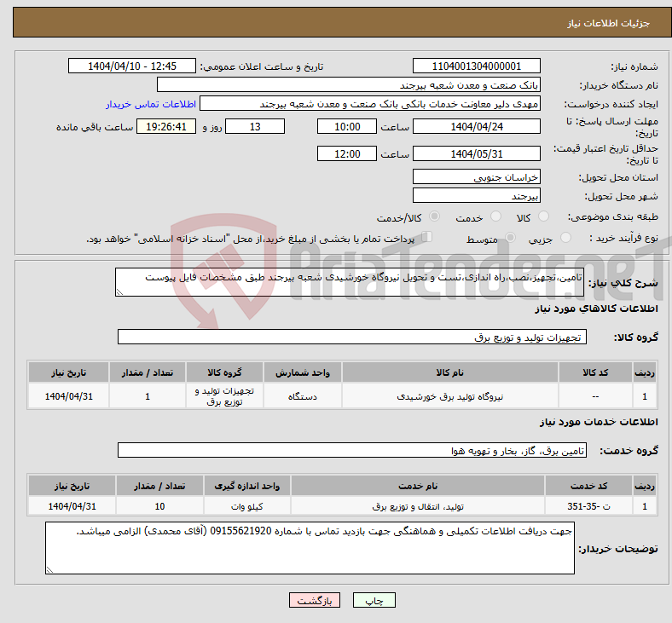Click the page title جزئیات اطلاعات نیاز
Image resolution: width=672 pixels, height=623 pixels.
609,23
